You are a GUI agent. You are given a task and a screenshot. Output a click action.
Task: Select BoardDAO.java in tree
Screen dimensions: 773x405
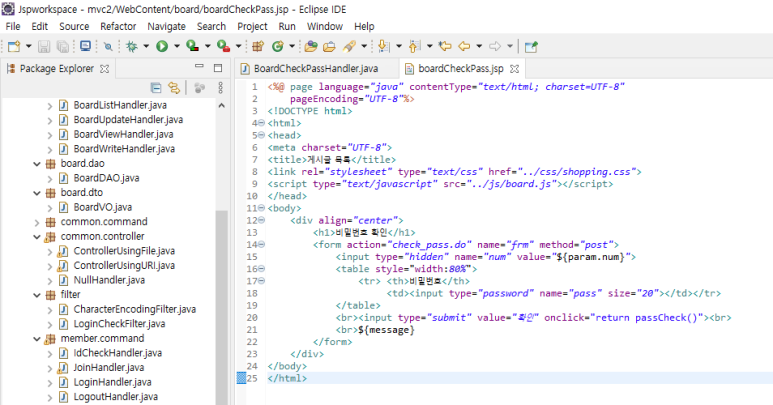[x=106, y=178]
